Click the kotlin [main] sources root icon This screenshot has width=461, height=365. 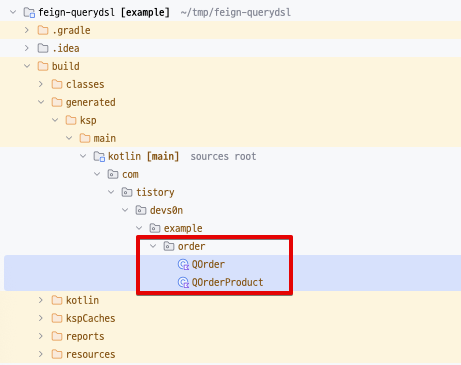(x=99, y=156)
